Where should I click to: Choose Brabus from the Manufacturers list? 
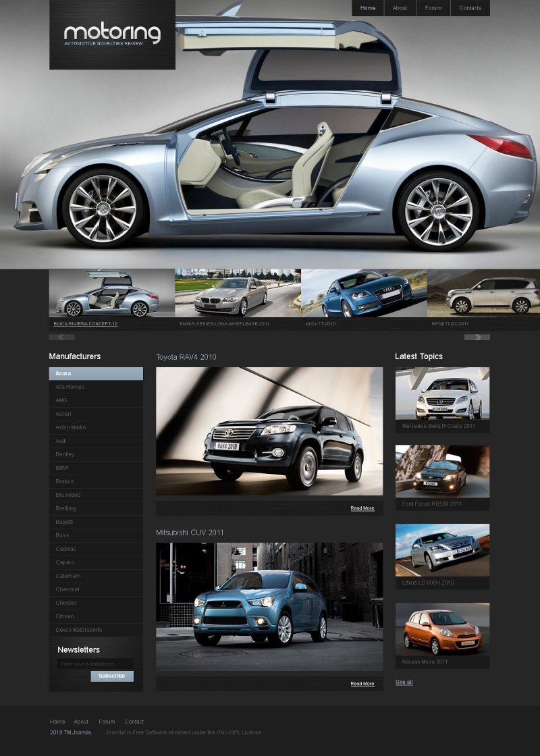[96, 482]
